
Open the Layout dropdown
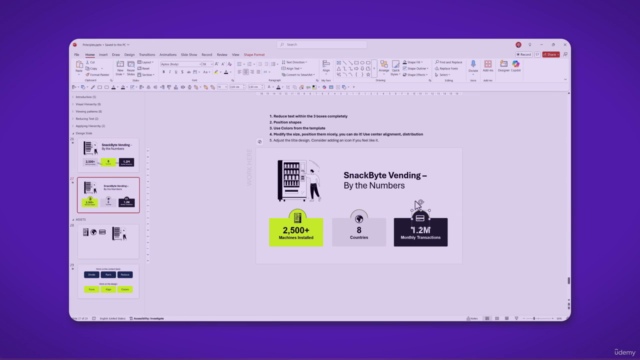coord(145,62)
